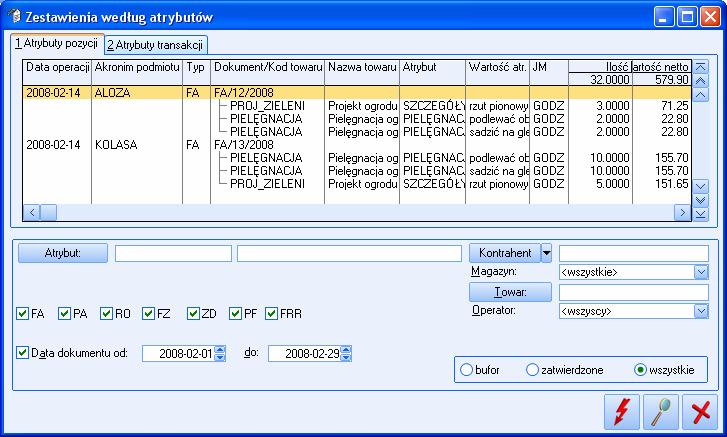Disable the FZ checkbox

pos(148,314)
